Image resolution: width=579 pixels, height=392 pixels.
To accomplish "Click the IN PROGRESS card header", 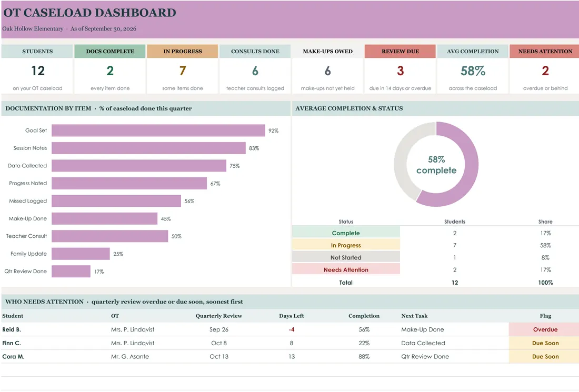I will (x=183, y=52).
